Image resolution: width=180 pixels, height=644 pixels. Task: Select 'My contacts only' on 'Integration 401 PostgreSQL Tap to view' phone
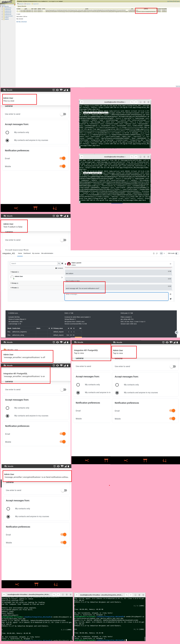[78, 385]
